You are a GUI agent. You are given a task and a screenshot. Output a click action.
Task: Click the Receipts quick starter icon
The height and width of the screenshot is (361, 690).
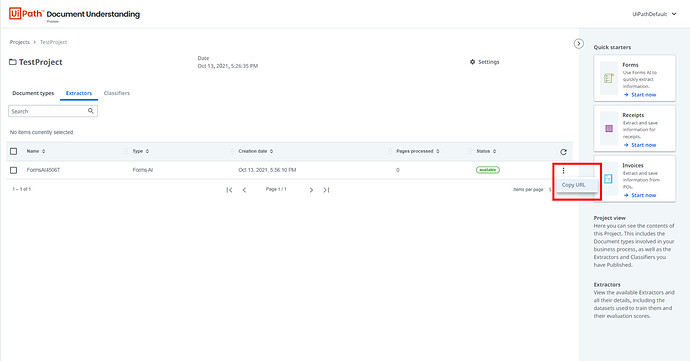click(x=609, y=129)
